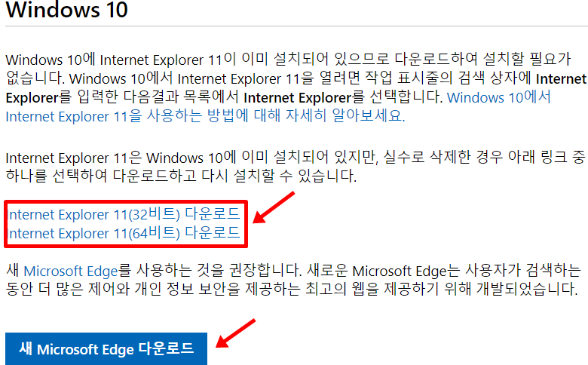Click paragraph starting 'Internet Explorer 11은 Windows 10에'
This screenshot has width=588, height=365.
295,167
